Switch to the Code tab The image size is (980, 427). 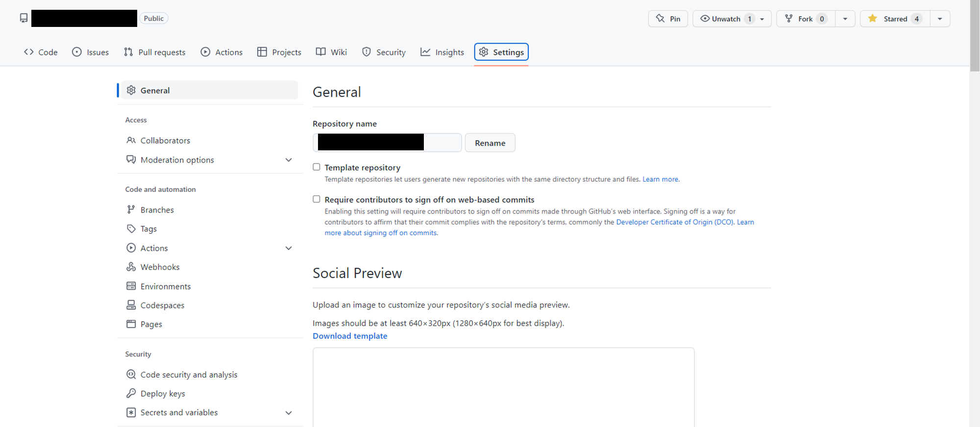[41, 52]
